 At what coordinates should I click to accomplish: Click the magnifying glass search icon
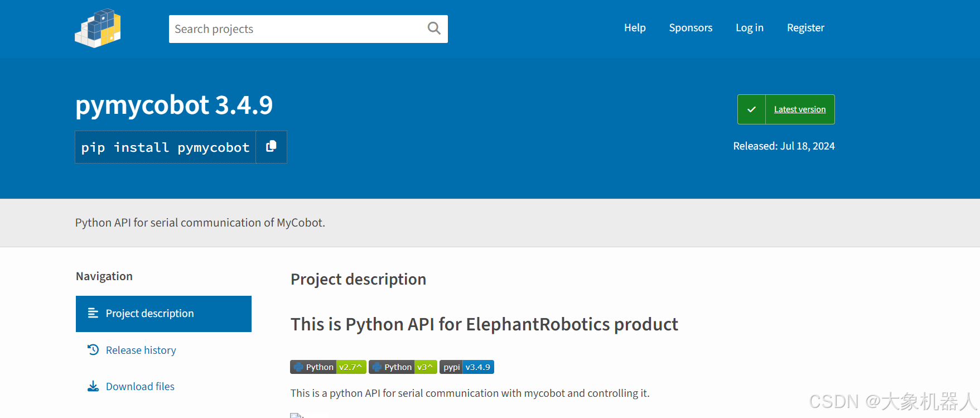(x=434, y=28)
